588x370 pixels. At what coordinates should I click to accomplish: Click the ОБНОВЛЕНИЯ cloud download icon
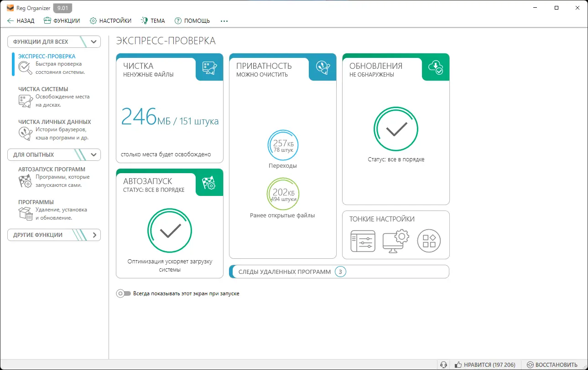click(x=436, y=67)
